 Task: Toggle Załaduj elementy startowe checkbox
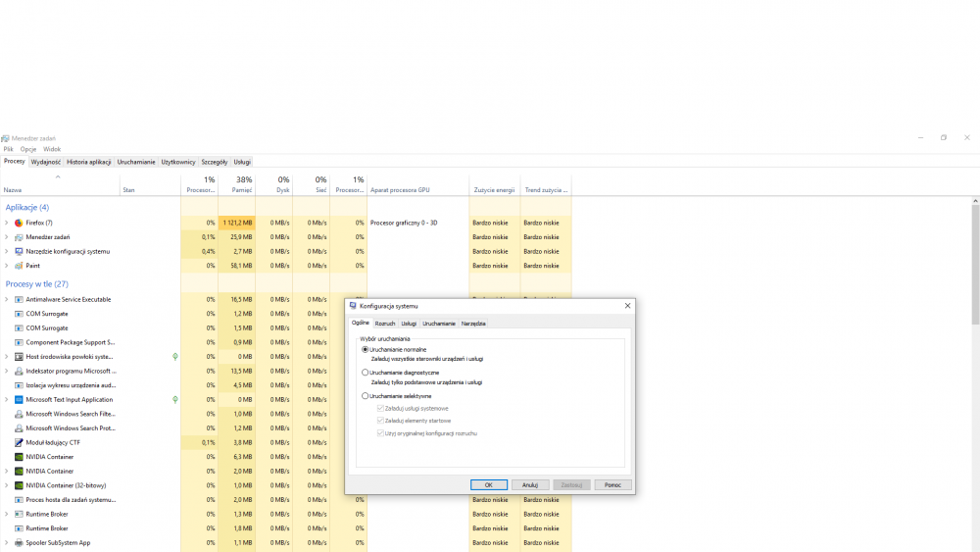tap(380, 421)
